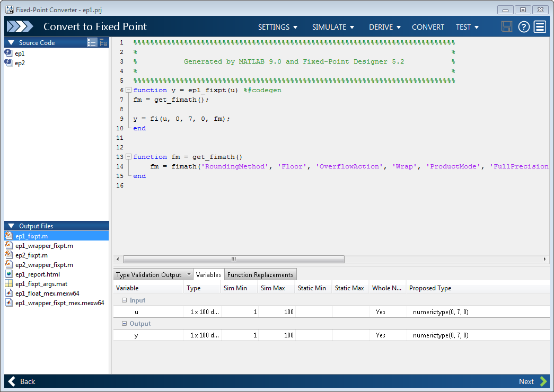Viewport: 554px width, 392px height.
Task: Click the Next button
Action: pos(533,381)
